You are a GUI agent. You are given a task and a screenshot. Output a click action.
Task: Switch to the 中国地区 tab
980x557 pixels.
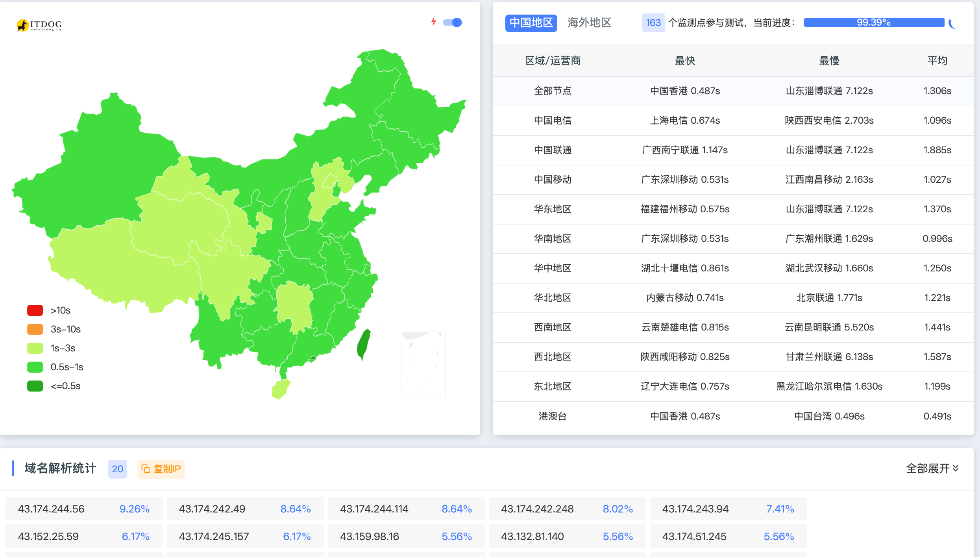[x=531, y=23]
